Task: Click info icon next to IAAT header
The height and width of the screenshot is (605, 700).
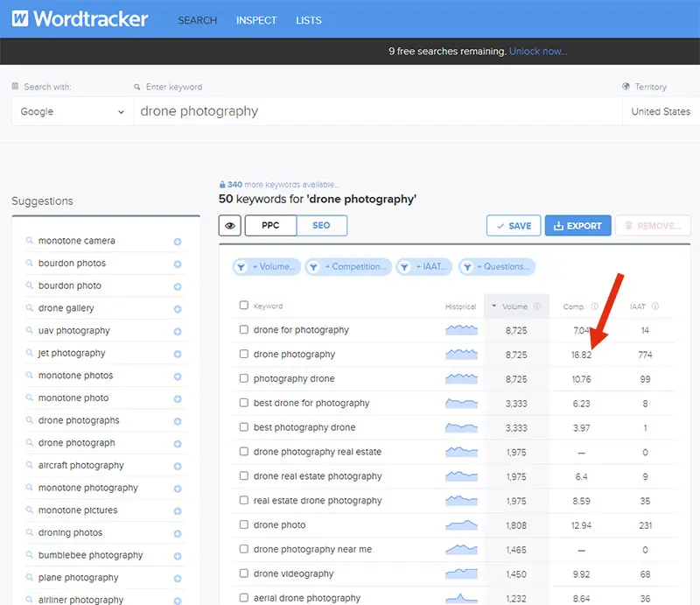Action: [x=655, y=306]
